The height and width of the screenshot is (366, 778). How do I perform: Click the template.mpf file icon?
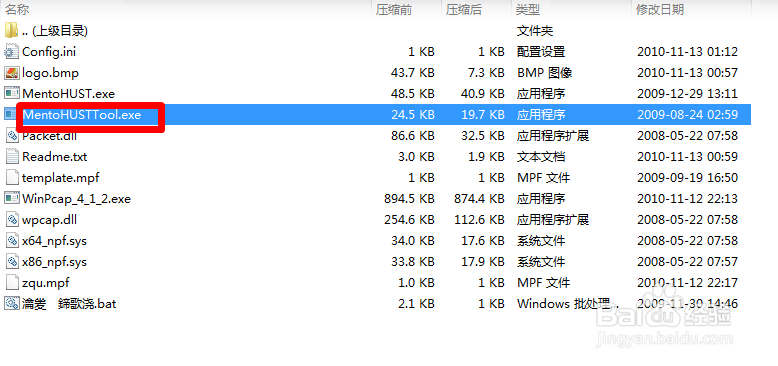(11, 178)
